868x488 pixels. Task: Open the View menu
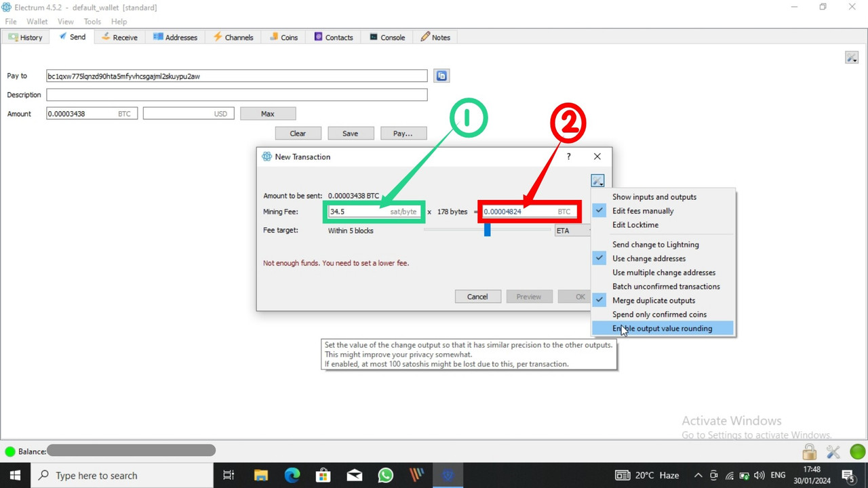tap(66, 22)
